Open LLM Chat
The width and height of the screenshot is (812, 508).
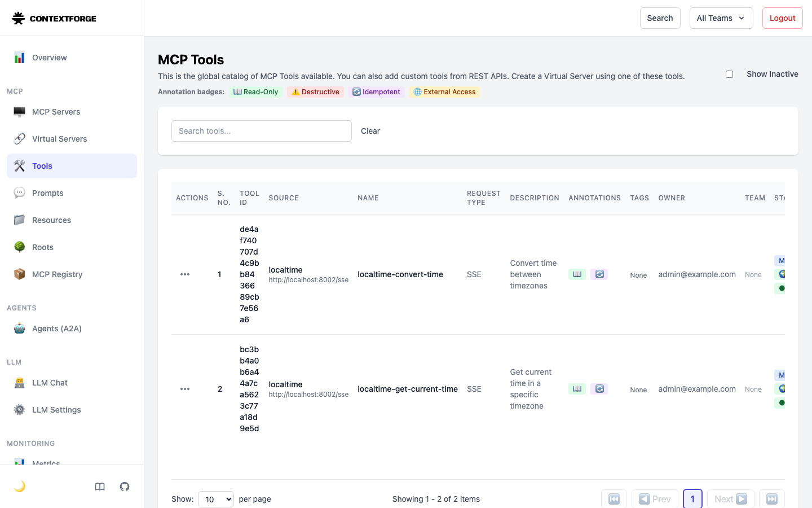(x=72, y=383)
